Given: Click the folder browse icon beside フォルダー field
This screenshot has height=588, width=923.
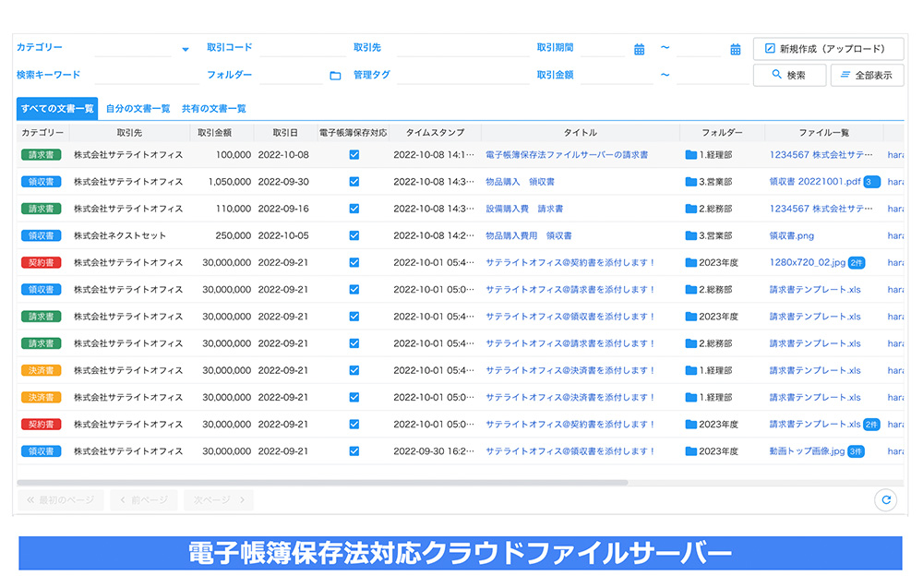Looking at the screenshot, I should [335, 76].
